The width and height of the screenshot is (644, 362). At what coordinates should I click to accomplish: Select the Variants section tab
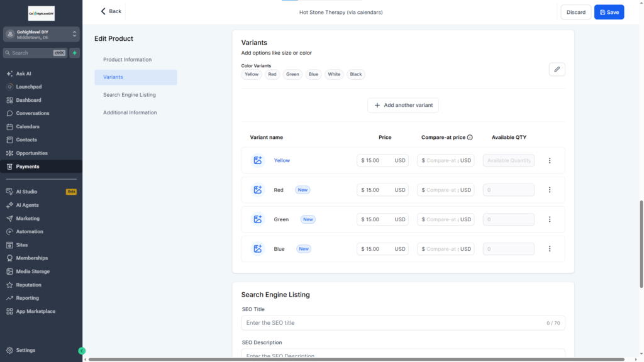136,77
